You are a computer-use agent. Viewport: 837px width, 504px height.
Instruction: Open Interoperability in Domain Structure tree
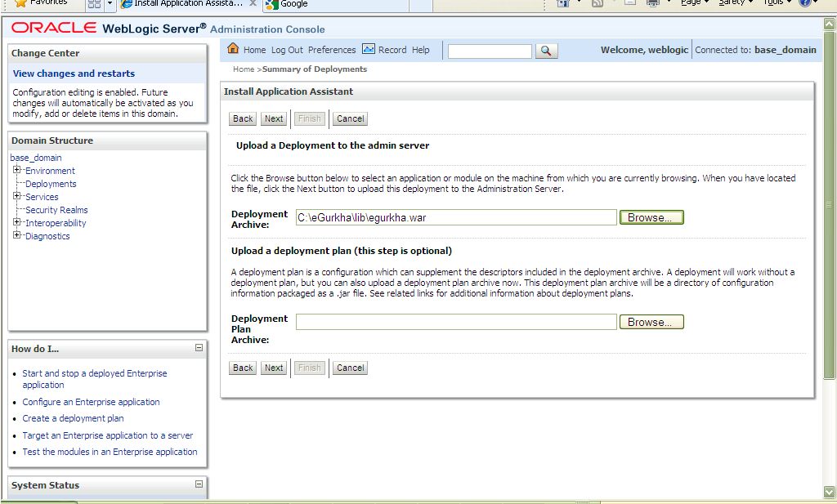tap(56, 223)
